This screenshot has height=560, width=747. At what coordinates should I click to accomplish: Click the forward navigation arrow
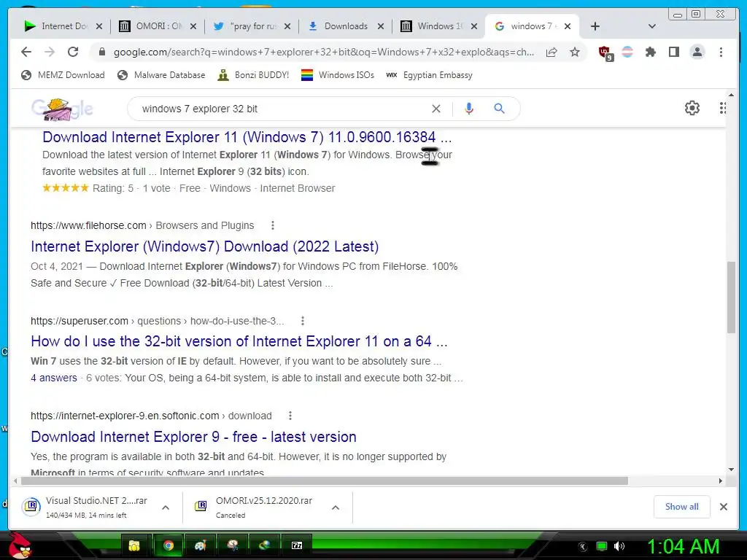[50, 52]
